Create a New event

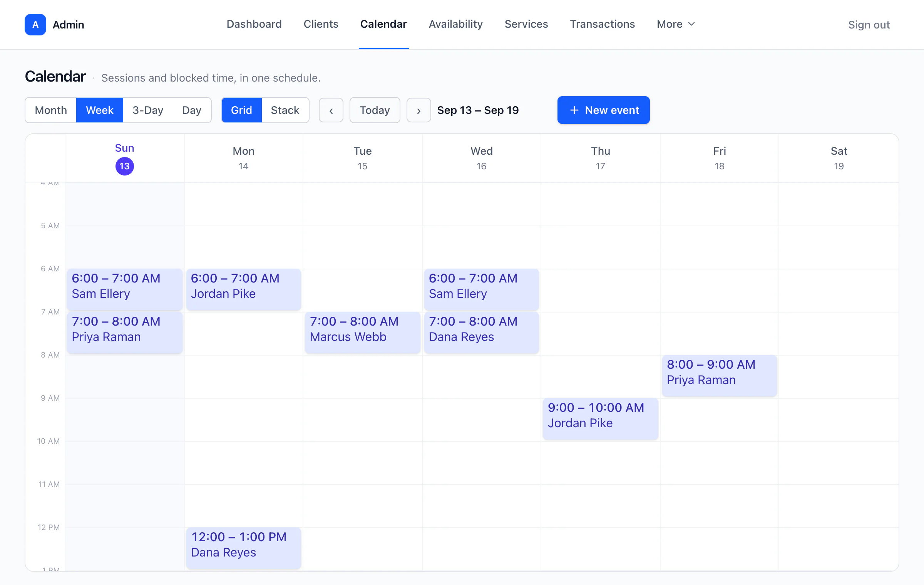click(x=604, y=110)
